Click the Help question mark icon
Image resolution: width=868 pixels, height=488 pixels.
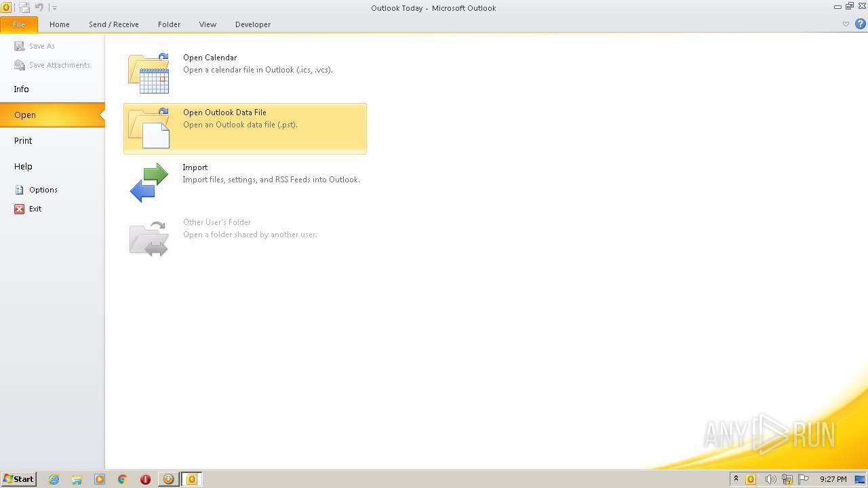861,24
